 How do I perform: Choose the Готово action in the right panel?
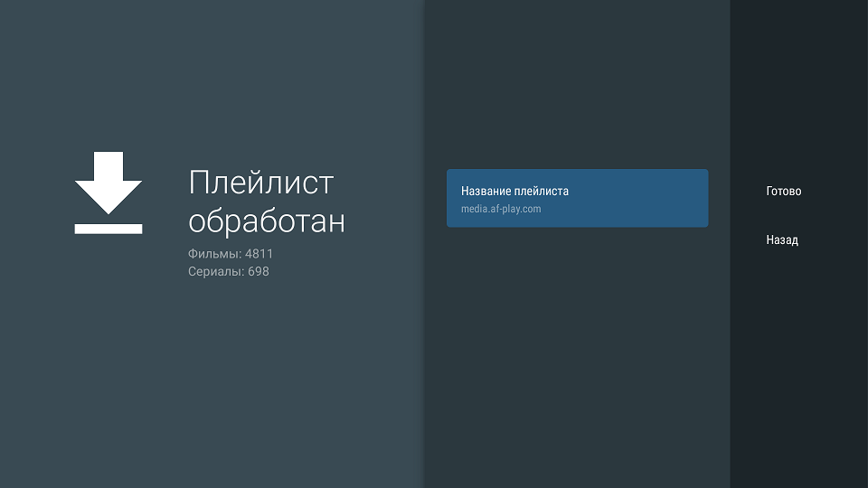pyautogui.click(x=784, y=192)
